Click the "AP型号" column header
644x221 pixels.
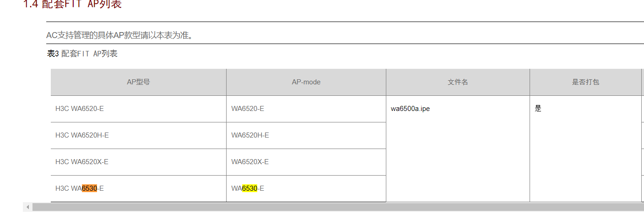pyautogui.click(x=138, y=82)
